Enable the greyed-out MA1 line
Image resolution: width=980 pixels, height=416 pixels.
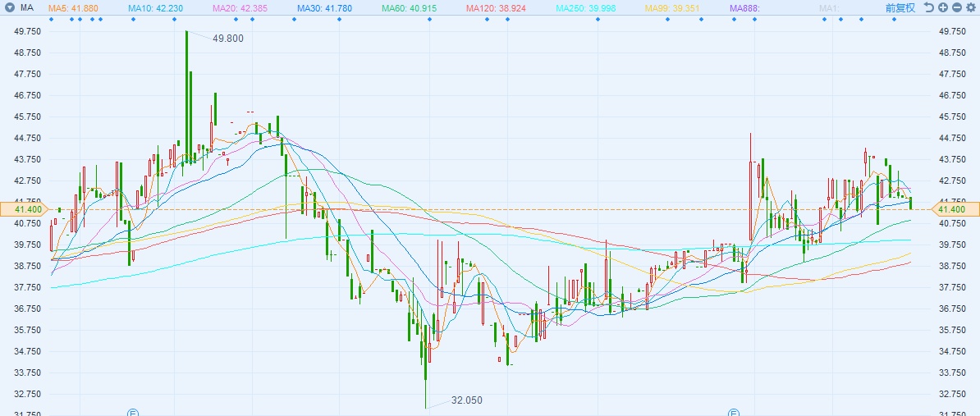[829, 8]
